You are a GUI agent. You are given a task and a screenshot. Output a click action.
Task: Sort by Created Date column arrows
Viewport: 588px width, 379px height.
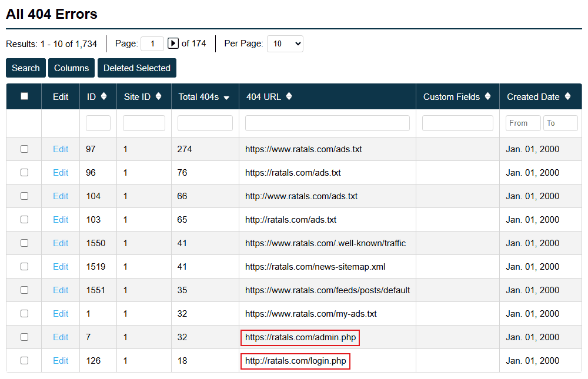tap(568, 96)
